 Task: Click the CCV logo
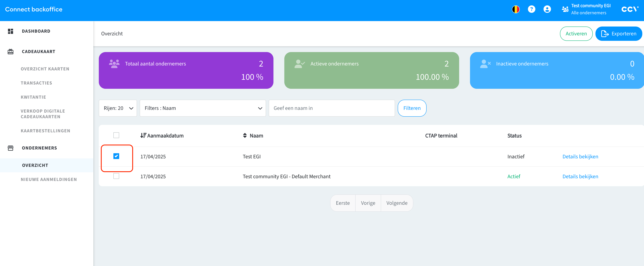(x=630, y=9)
